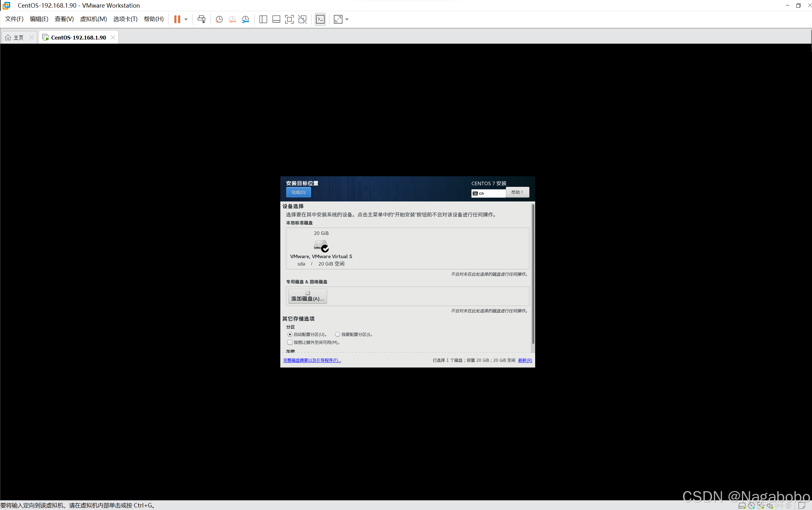The height and width of the screenshot is (510, 812).
Task: Open the full disk summary link
Action: tap(312, 360)
